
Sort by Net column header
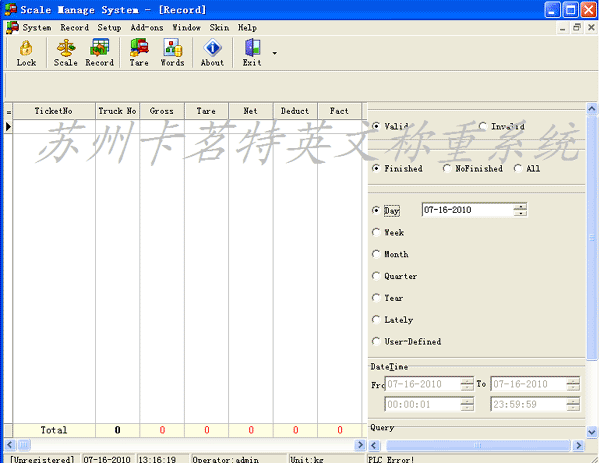click(x=251, y=111)
